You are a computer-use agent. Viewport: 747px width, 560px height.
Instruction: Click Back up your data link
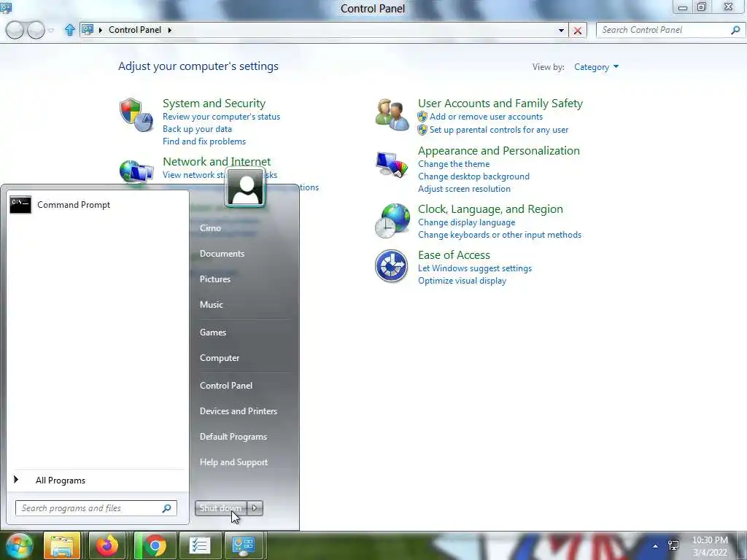point(197,129)
